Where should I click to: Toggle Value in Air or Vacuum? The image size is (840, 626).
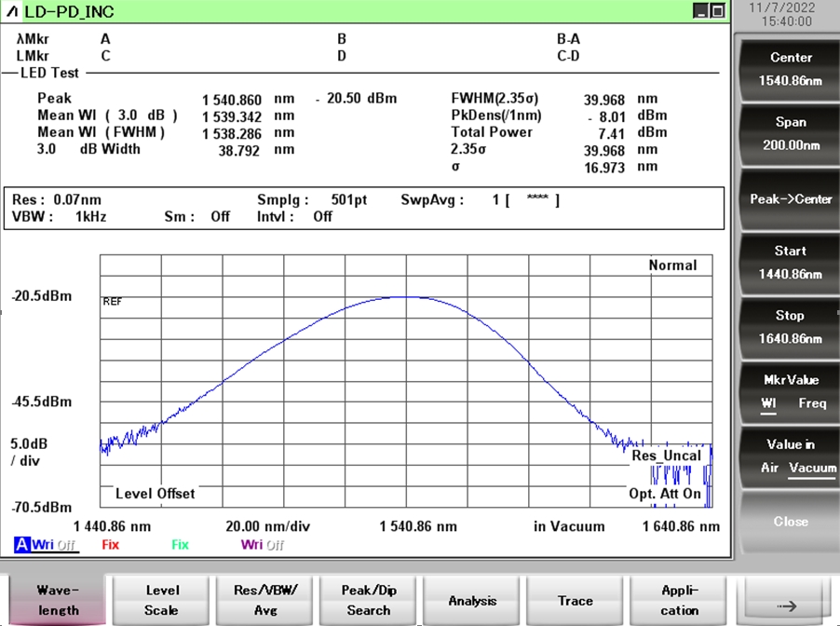[x=790, y=456]
